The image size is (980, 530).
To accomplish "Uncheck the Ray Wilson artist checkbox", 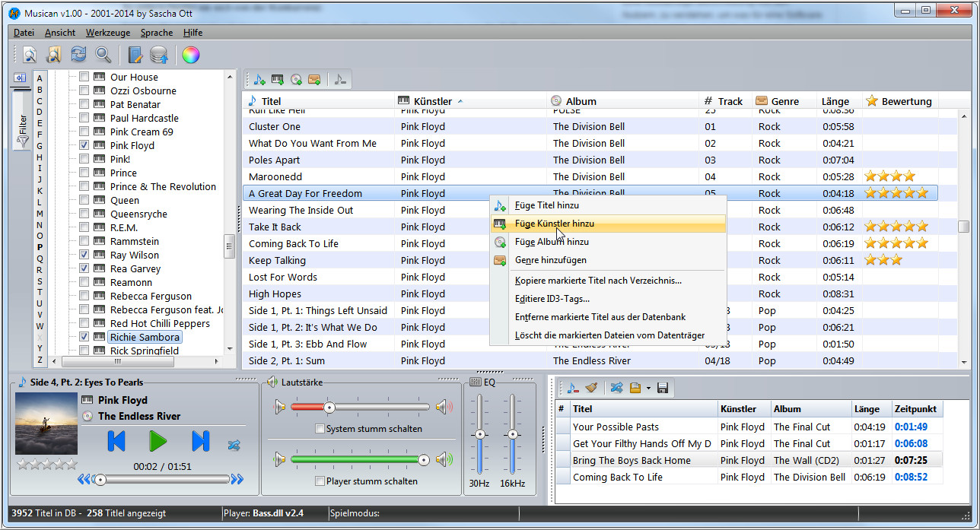I will (x=84, y=255).
